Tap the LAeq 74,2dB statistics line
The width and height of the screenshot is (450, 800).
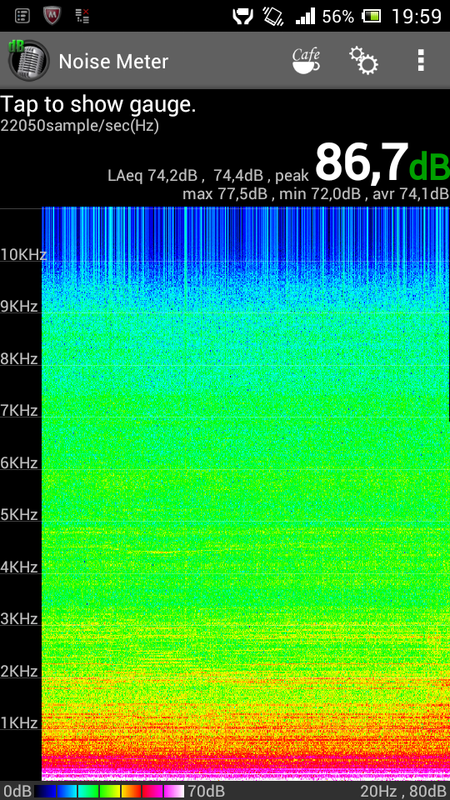click(x=208, y=176)
